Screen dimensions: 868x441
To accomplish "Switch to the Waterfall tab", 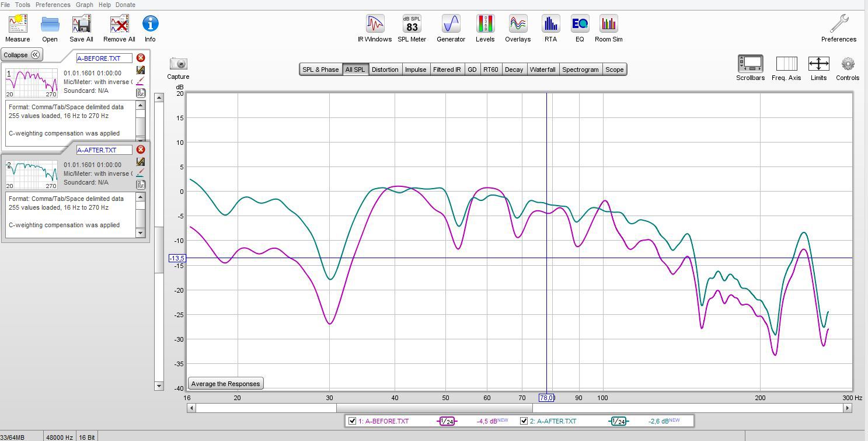I will pyautogui.click(x=542, y=70).
